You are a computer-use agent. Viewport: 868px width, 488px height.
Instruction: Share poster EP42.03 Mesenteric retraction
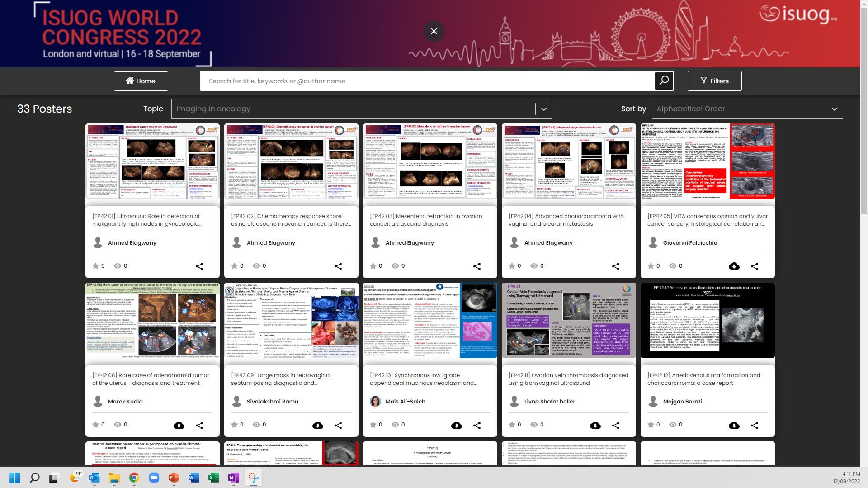[477, 266]
